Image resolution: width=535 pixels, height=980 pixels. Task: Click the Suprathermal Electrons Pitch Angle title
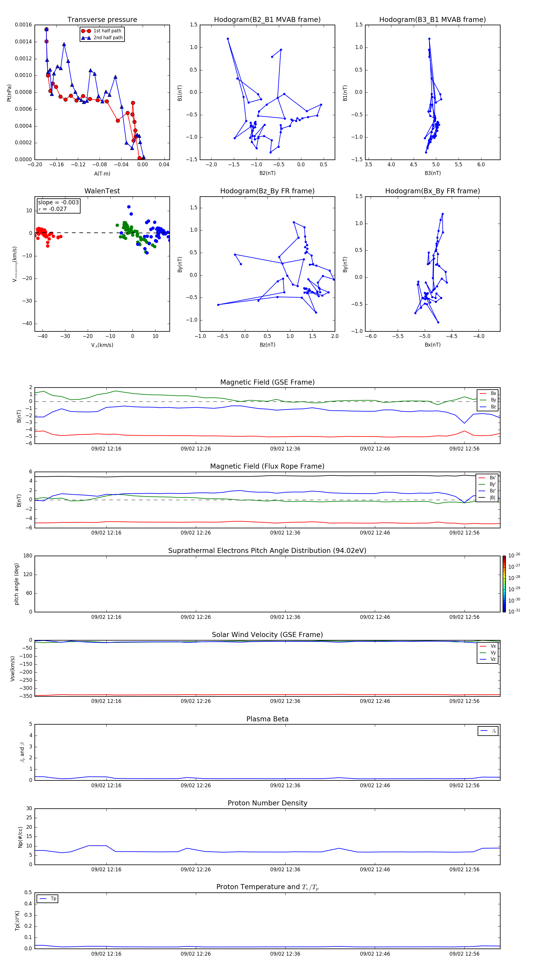tap(267, 551)
